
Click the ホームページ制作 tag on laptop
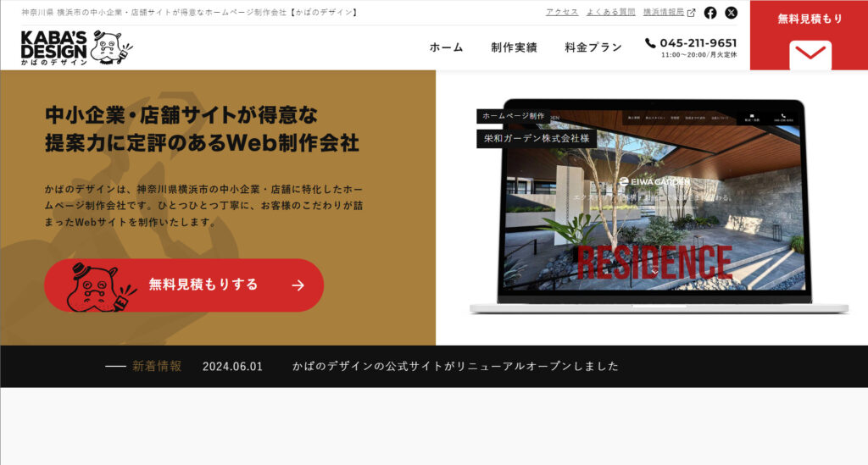click(513, 116)
